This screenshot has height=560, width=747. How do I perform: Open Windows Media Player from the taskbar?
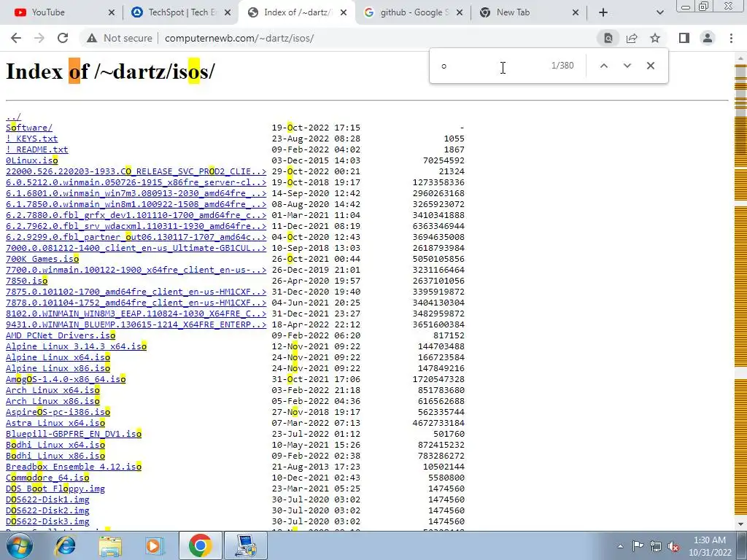(x=153, y=545)
